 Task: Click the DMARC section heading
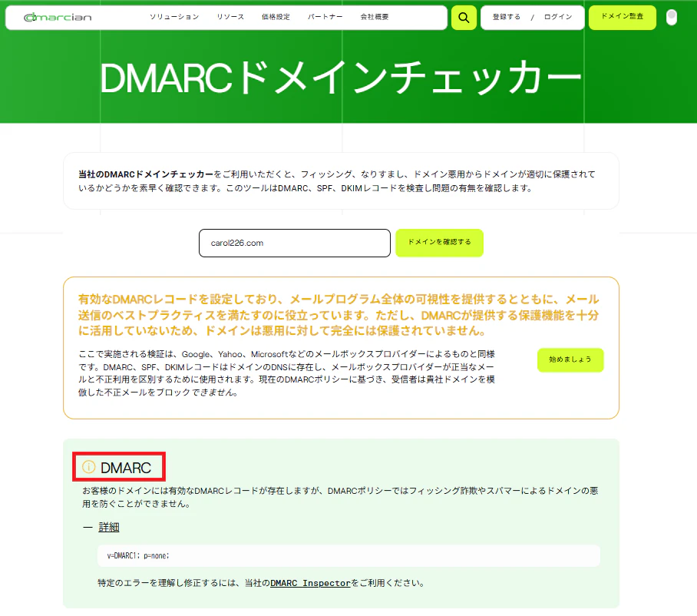pos(126,468)
